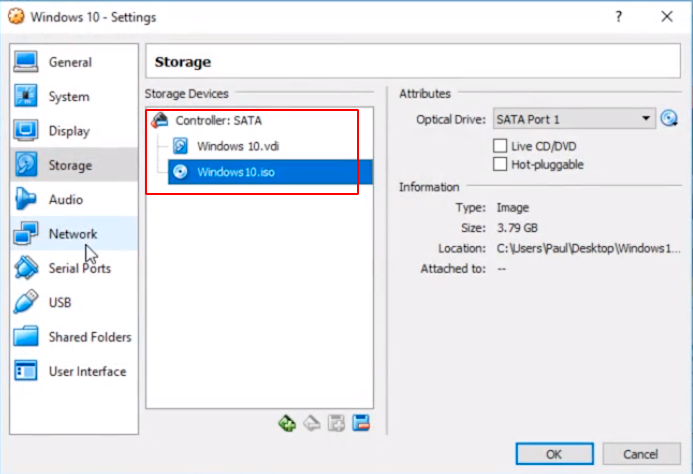
Task: Click the Cancel button
Action: point(640,453)
